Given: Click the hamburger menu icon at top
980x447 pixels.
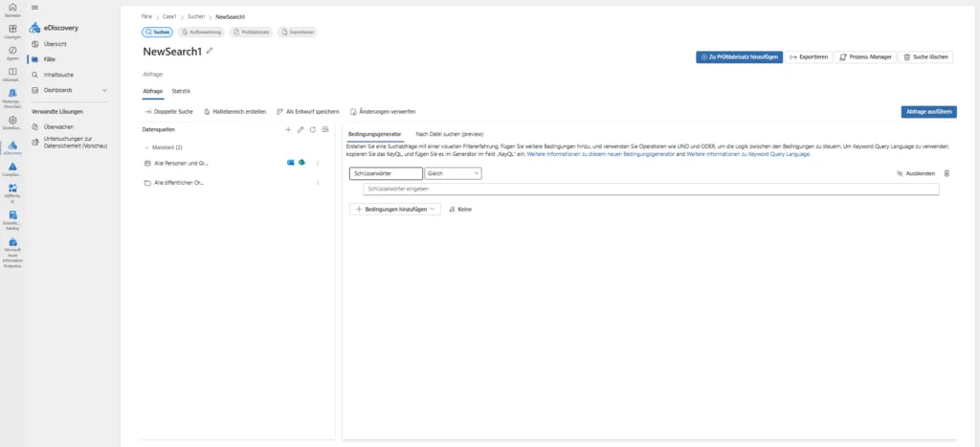Looking at the screenshot, I should [x=35, y=7].
